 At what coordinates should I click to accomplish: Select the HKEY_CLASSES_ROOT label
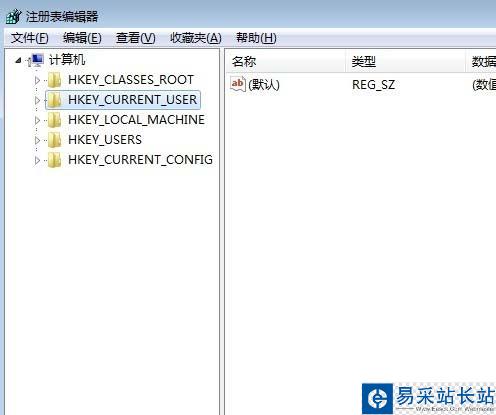131,80
